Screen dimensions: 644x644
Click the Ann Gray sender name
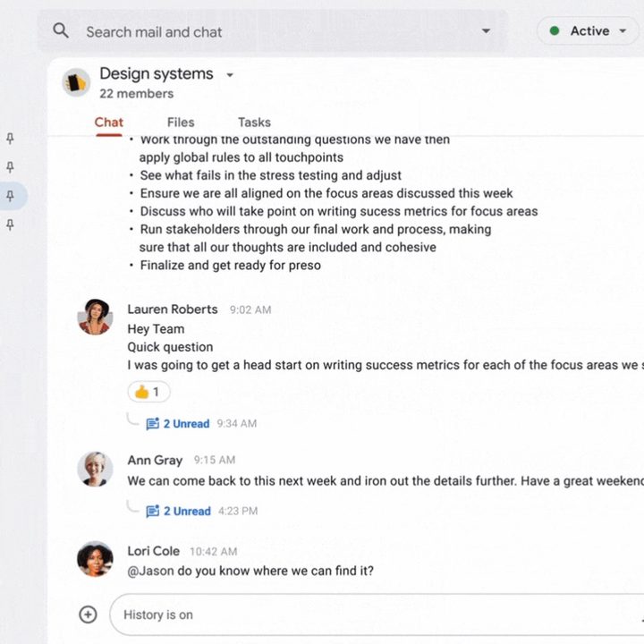155,460
